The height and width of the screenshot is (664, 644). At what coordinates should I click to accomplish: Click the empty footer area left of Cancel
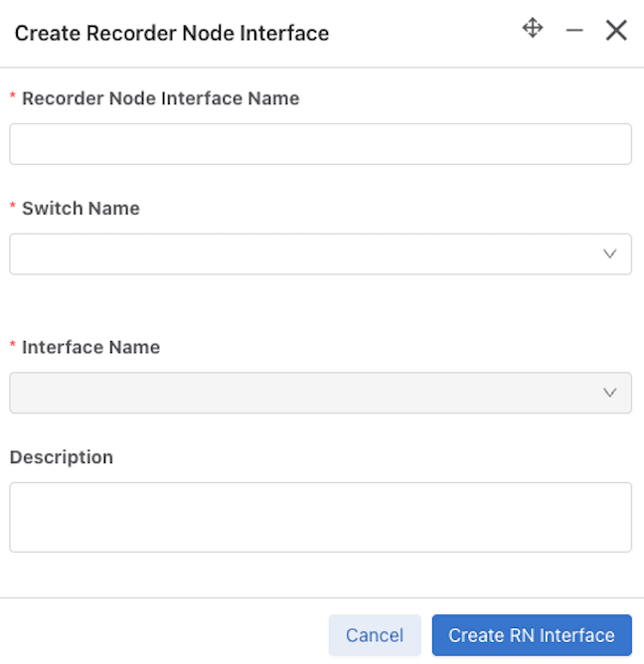(164, 631)
